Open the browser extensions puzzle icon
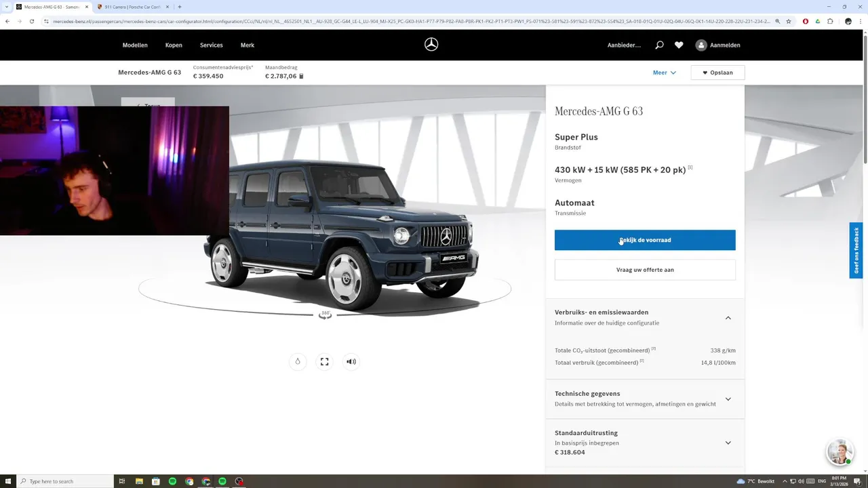This screenshot has width=868, height=488. click(x=830, y=21)
